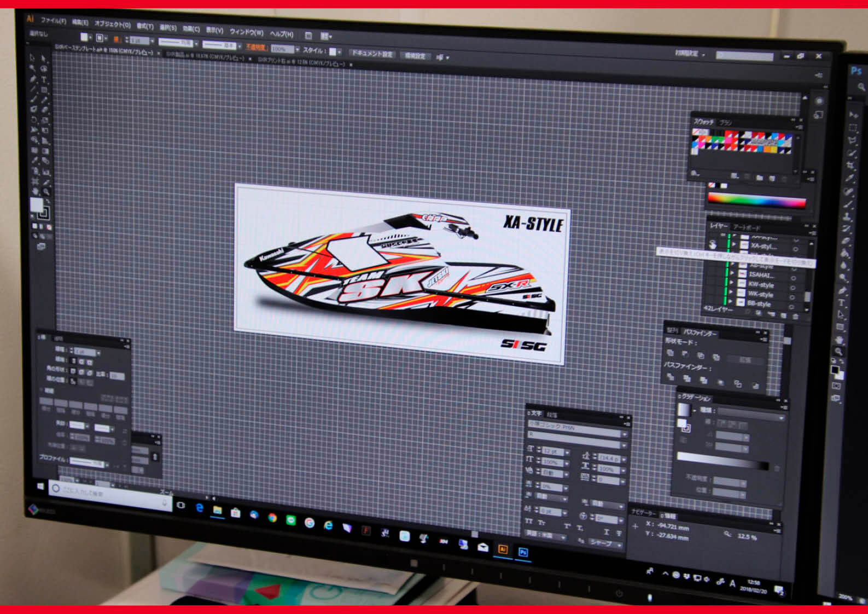Screen dimensions: 868x614
Task: Expand the WK-style layer arrow
Action: [x=731, y=292]
